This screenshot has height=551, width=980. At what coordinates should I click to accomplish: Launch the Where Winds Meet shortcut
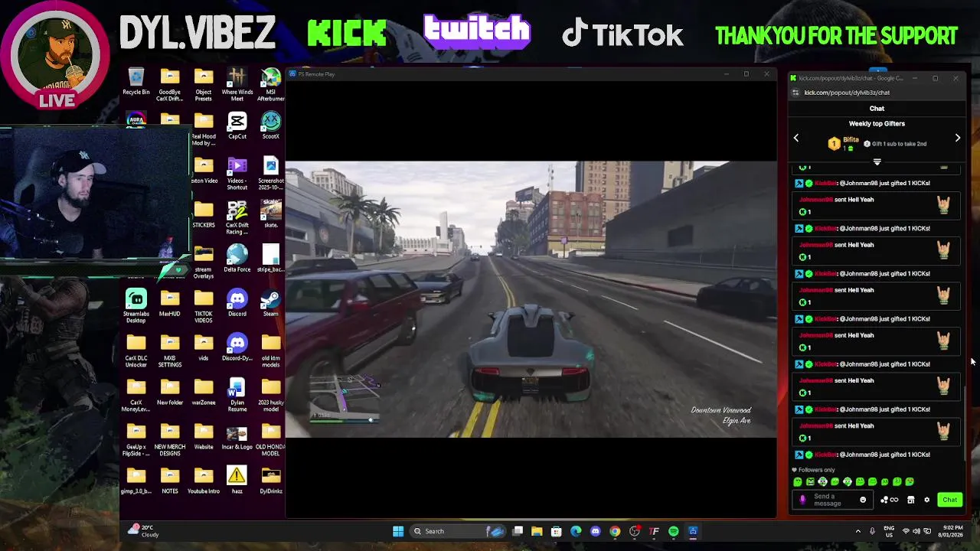[x=237, y=84]
